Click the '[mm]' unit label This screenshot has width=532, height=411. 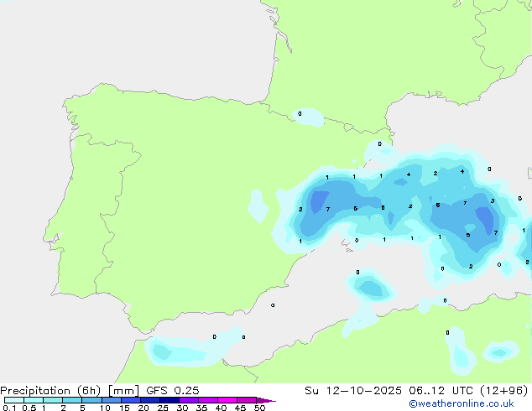[x=124, y=391]
